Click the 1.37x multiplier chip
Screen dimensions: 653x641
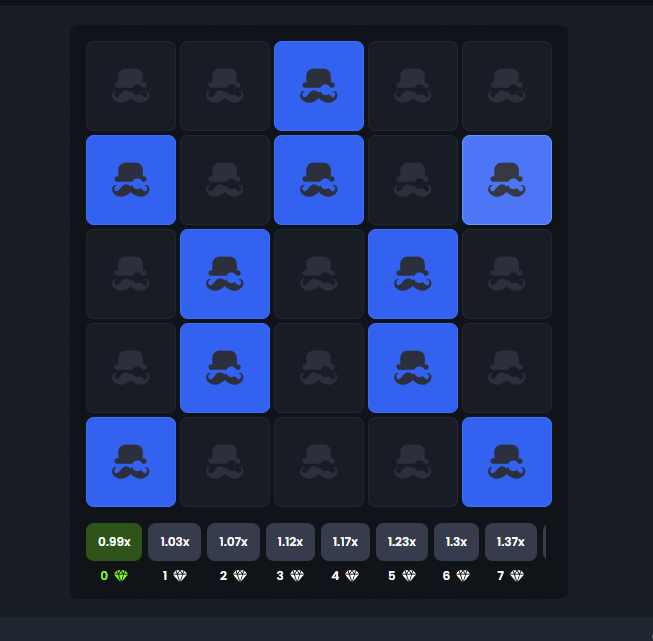pyautogui.click(x=511, y=542)
